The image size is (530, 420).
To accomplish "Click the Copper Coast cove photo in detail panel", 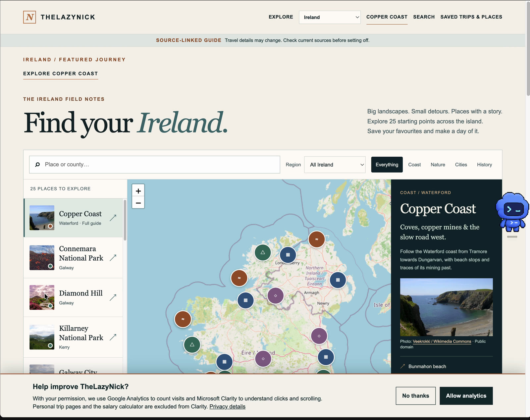I will 446,307.
